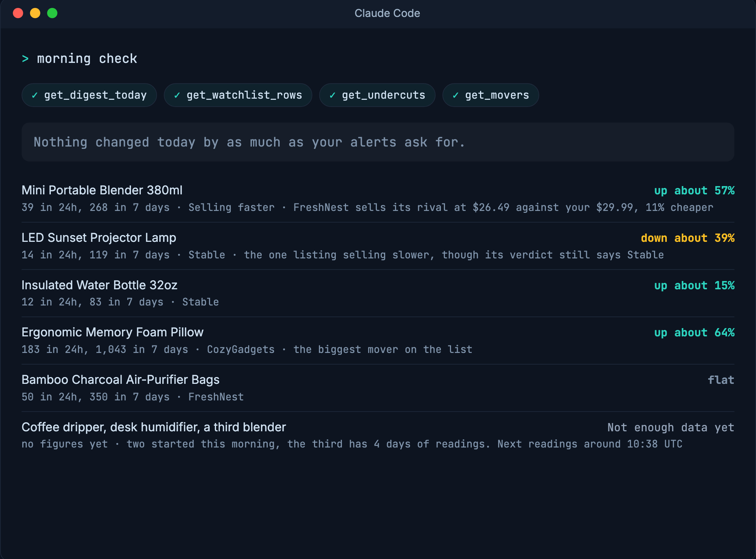
Task: Click the checkmark on get_undercuts
Action: click(x=332, y=95)
